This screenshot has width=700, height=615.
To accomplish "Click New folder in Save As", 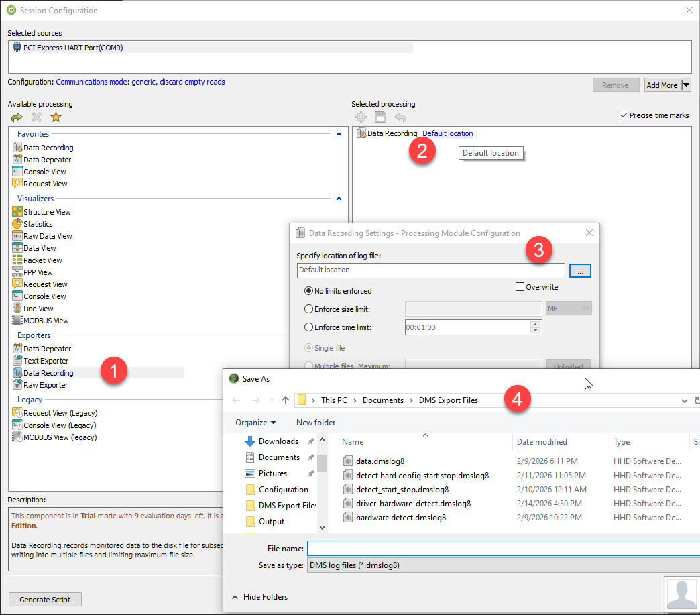I will point(316,423).
